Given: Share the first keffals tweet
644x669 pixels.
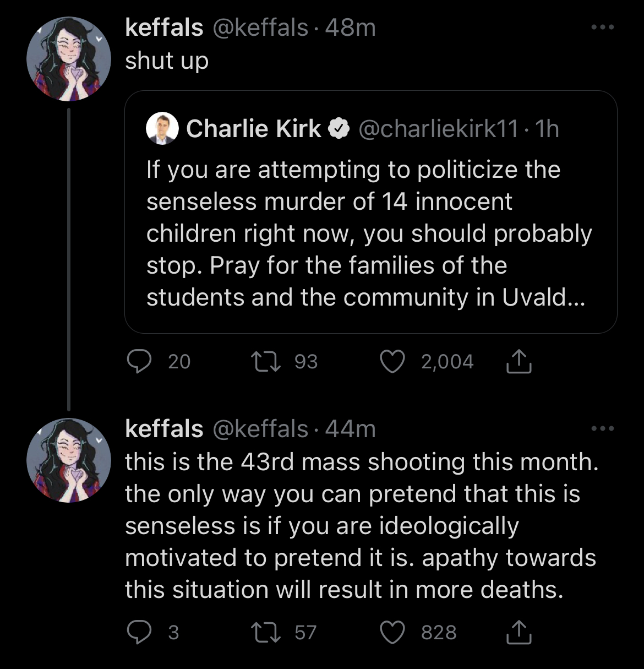Looking at the screenshot, I should tap(519, 362).
